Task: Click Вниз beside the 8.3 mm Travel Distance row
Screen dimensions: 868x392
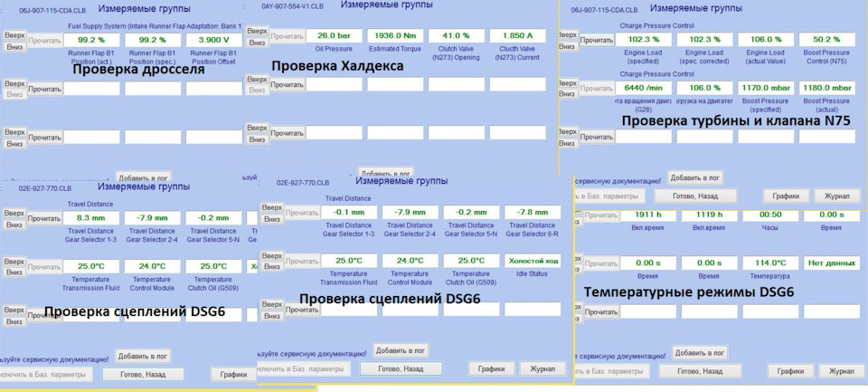Action: coord(14,225)
